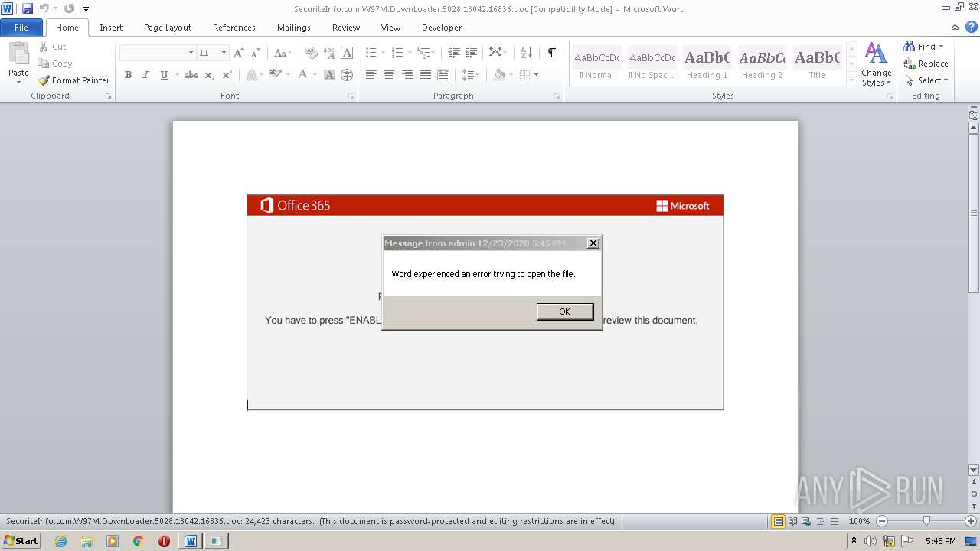Center the text alignment

tap(389, 75)
